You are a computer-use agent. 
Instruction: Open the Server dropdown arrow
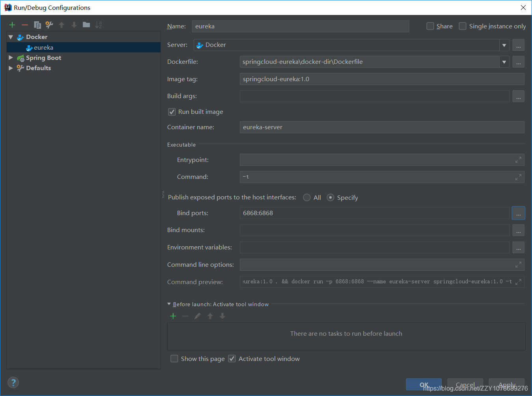[504, 45]
